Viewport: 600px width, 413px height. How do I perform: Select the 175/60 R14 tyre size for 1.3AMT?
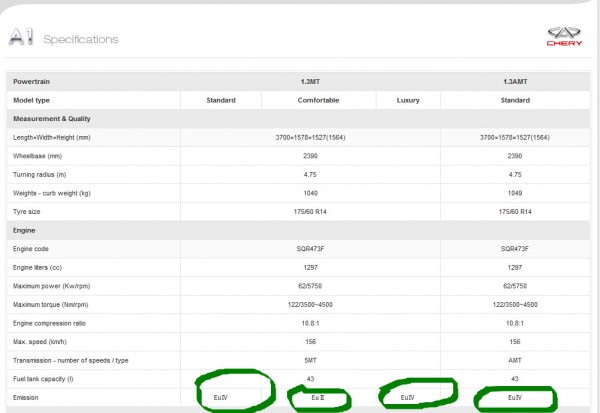[x=515, y=212]
